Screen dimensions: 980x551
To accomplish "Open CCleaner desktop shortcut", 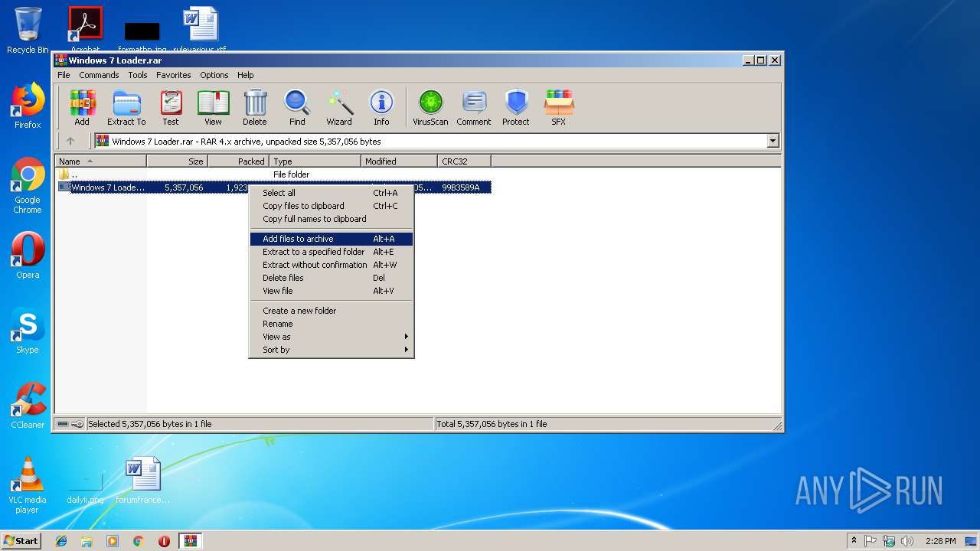I will click(28, 406).
